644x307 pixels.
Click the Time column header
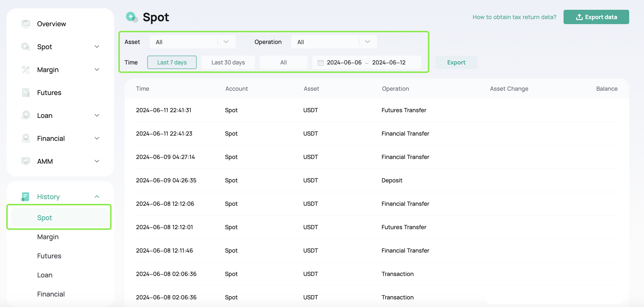(x=143, y=89)
